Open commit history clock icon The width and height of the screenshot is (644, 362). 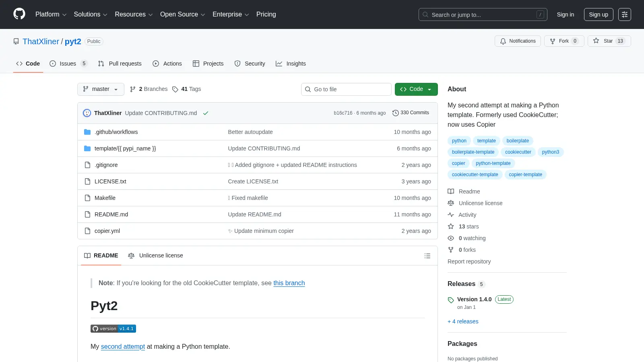pyautogui.click(x=396, y=113)
